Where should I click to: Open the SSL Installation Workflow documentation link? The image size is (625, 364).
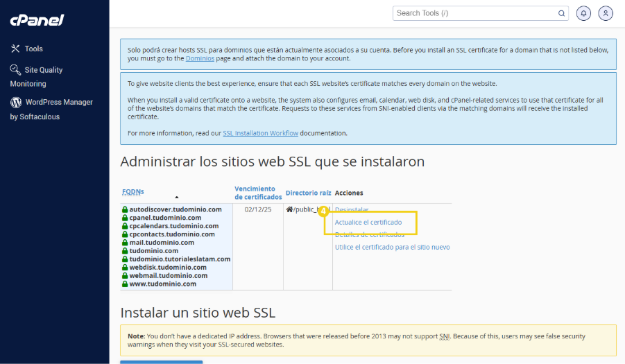click(x=260, y=133)
